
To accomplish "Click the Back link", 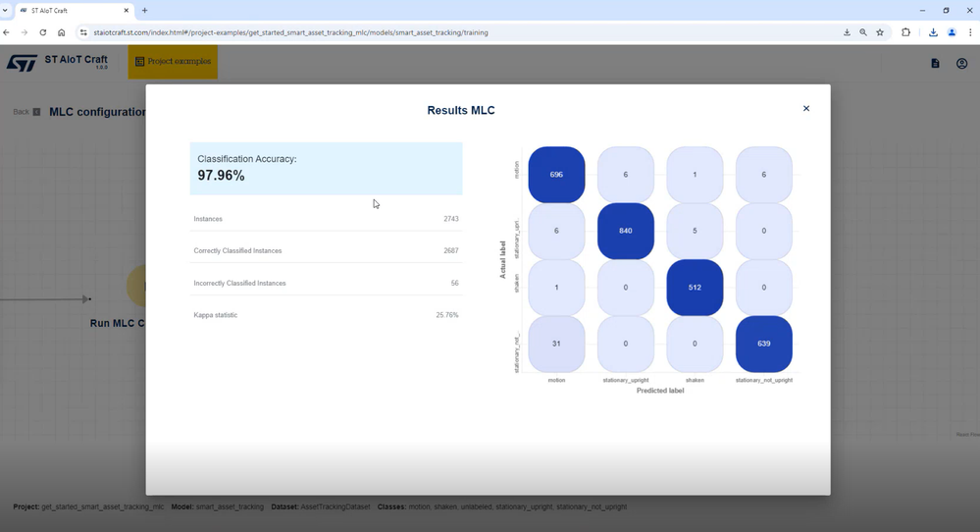I will [22, 112].
